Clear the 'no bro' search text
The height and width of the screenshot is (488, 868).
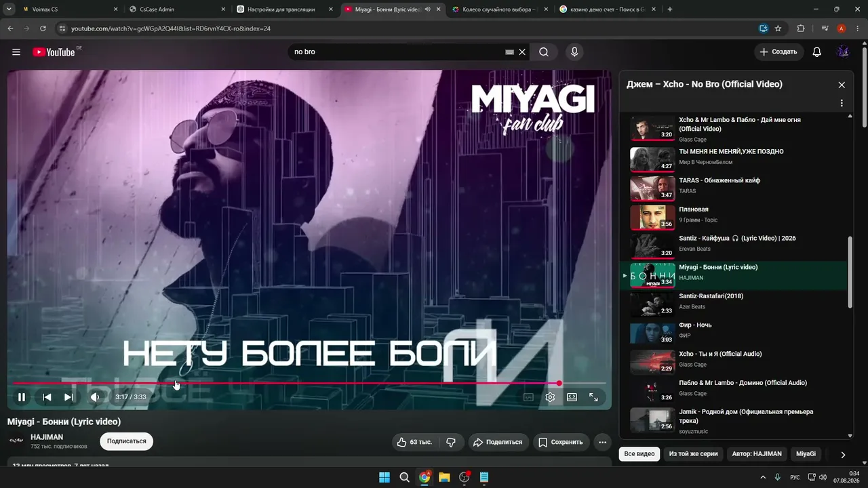pyautogui.click(x=522, y=52)
